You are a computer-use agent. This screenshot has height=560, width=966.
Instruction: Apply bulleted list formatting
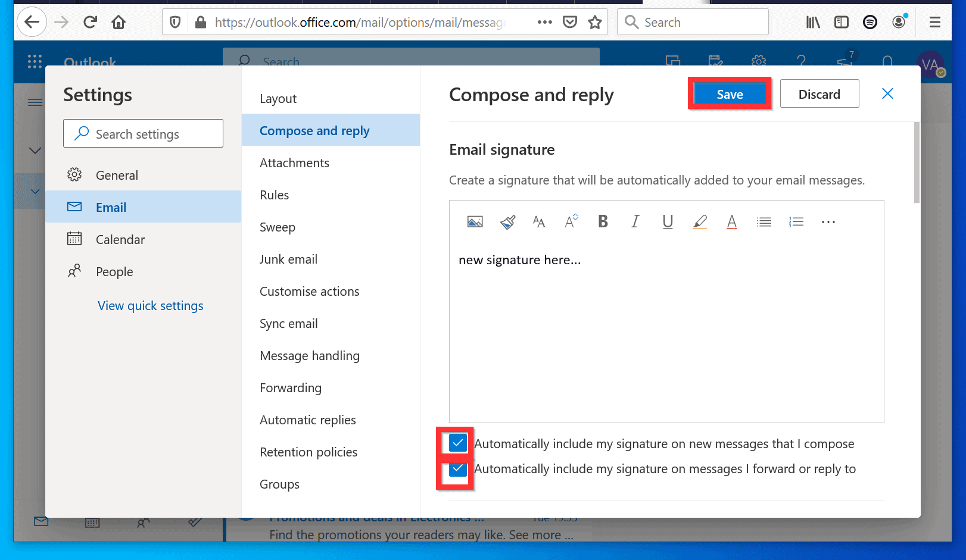764,221
